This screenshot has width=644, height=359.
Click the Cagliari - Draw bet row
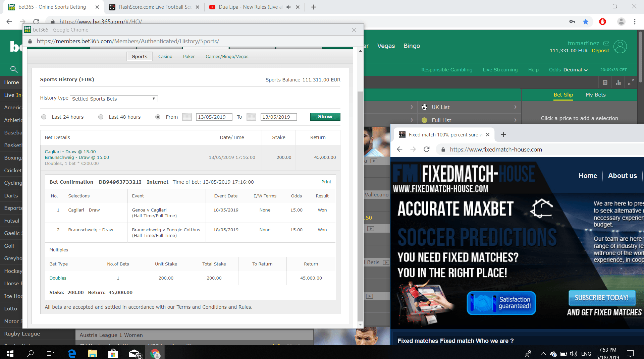click(x=190, y=158)
